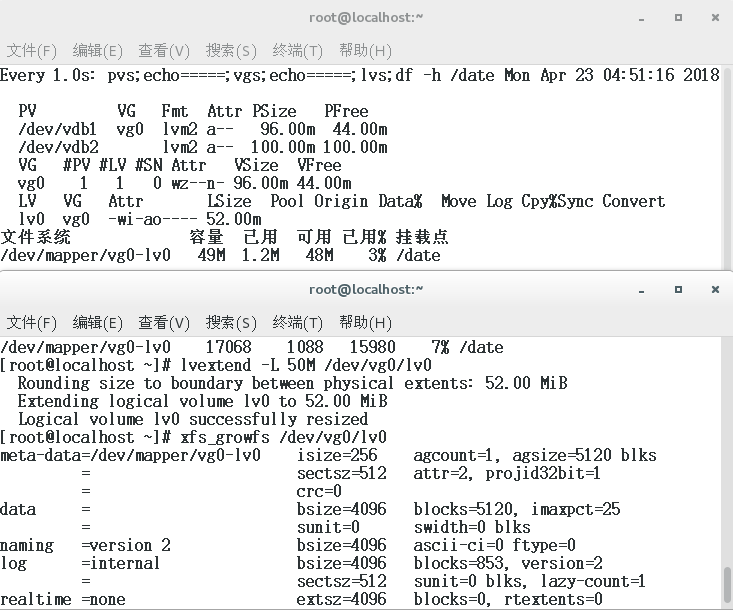The height and width of the screenshot is (610, 733).
Task: Click the 7% value in bottom terminal
Action: 440,347
